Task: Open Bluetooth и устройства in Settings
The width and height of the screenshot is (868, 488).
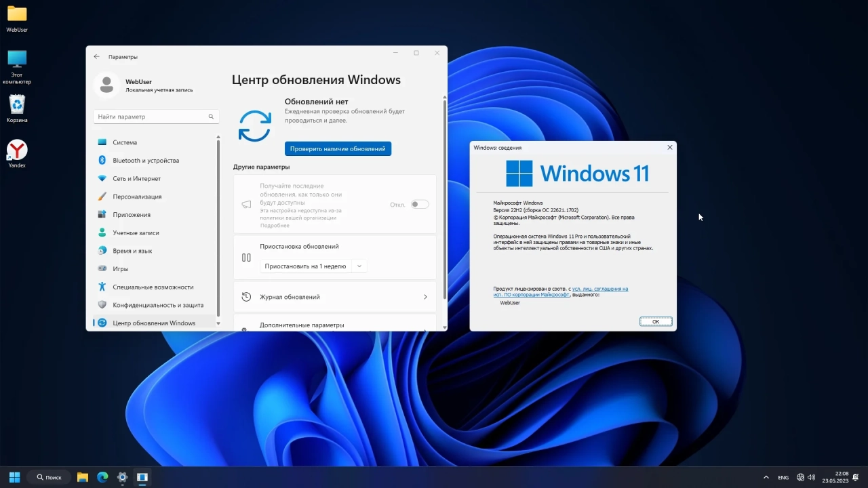Action: 155,161
